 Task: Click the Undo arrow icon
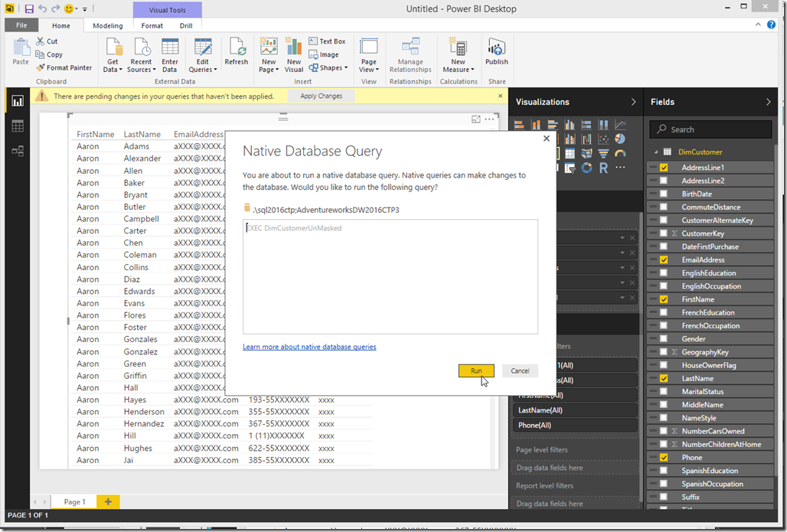click(x=42, y=8)
